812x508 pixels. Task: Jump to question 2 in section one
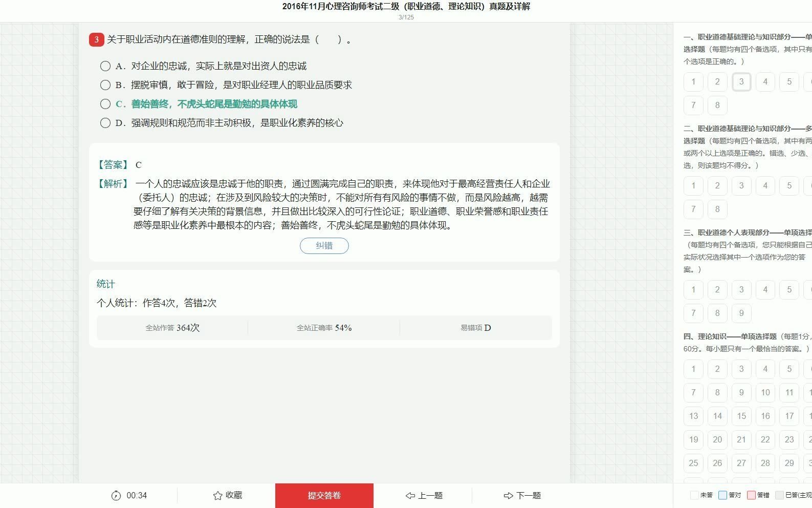pyautogui.click(x=717, y=81)
